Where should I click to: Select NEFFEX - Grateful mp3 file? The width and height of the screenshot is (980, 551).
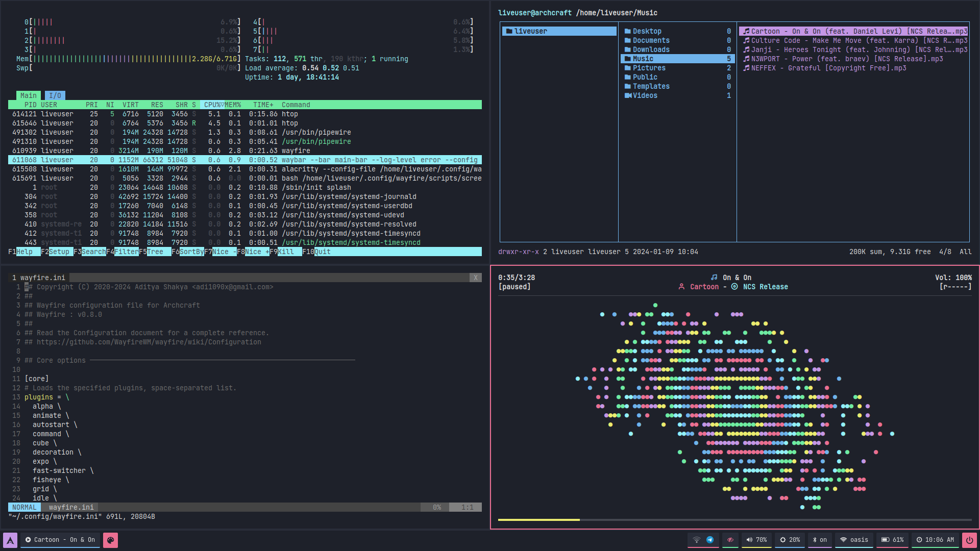[x=828, y=68]
